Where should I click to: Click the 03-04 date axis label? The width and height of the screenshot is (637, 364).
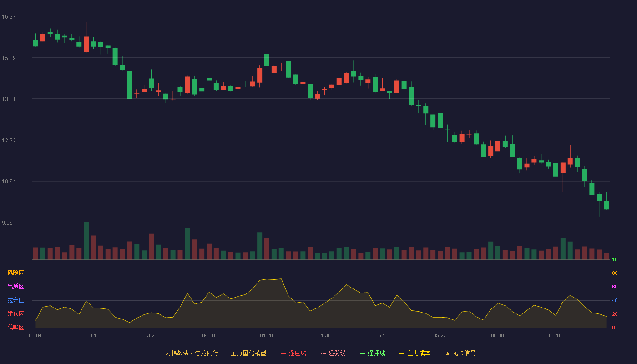coord(35,335)
